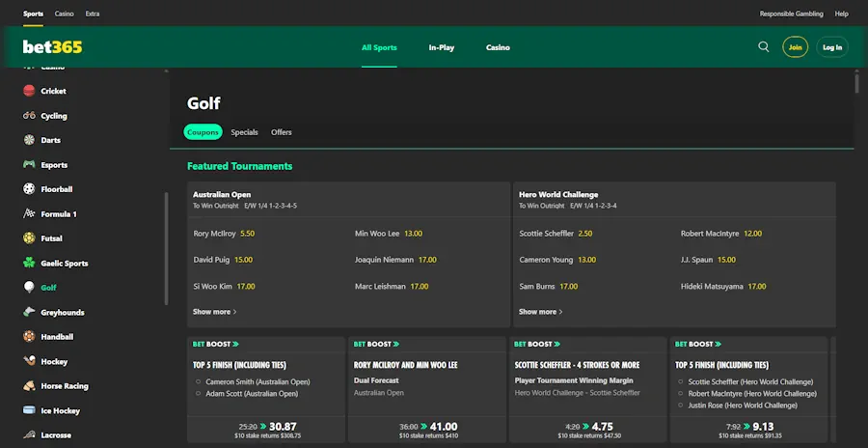Select Casino in green header navigation
868x448 pixels.
[x=498, y=47]
